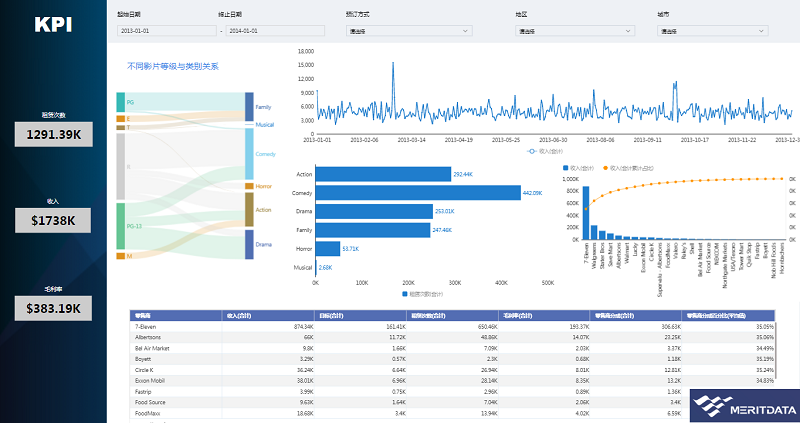The image size is (800, 423).
Task: Hide the orange cumulative percentage series legend
Action: (x=605, y=168)
